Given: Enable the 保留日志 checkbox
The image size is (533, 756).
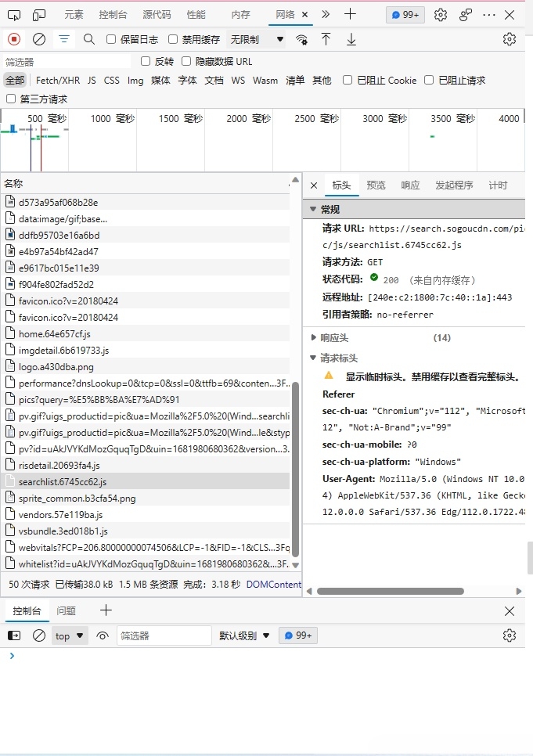Looking at the screenshot, I should point(111,39).
